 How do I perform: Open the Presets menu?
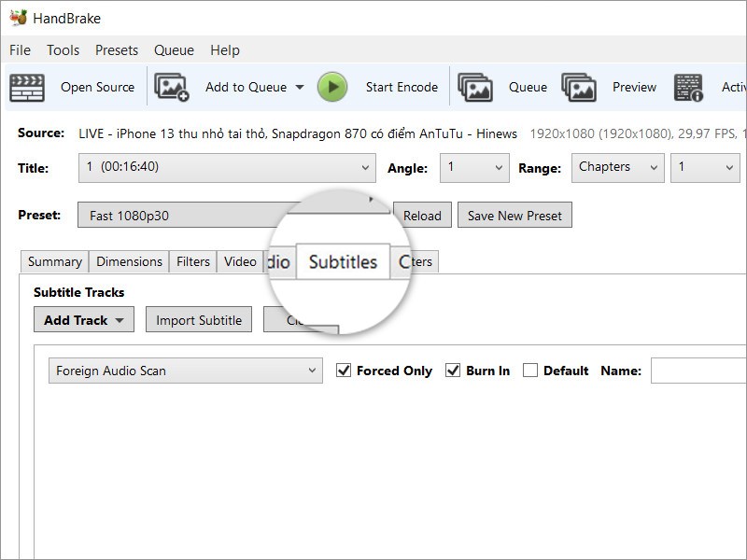click(x=117, y=50)
